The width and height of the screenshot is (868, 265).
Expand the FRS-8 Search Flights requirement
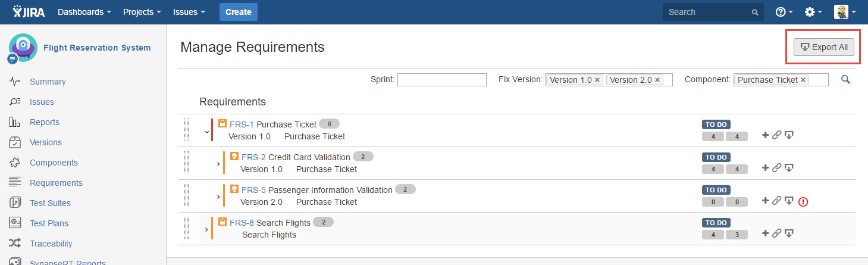[x=206, y=229]
